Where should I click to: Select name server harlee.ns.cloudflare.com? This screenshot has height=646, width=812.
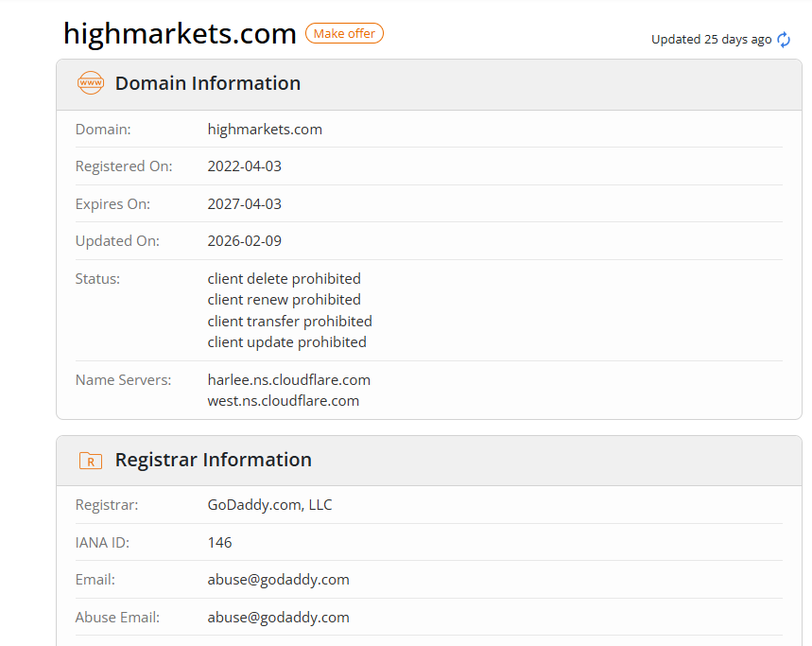tap(289, 380)
